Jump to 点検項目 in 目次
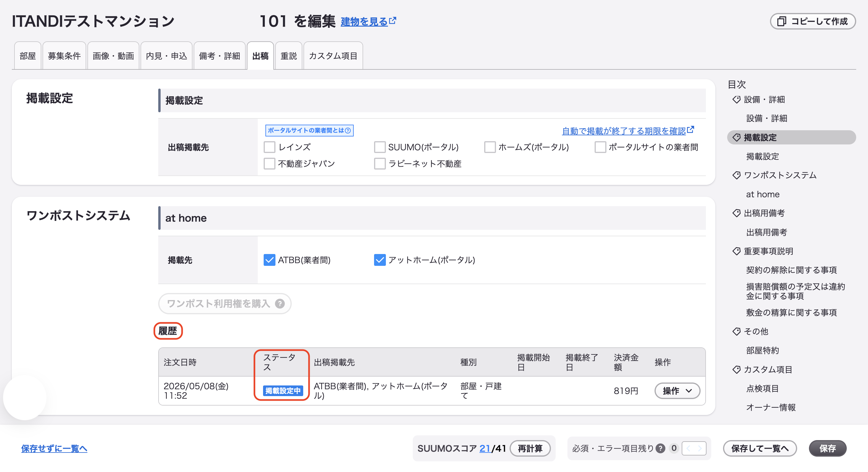The height and width of the screenshot is (472, 868). click(763, 389)
